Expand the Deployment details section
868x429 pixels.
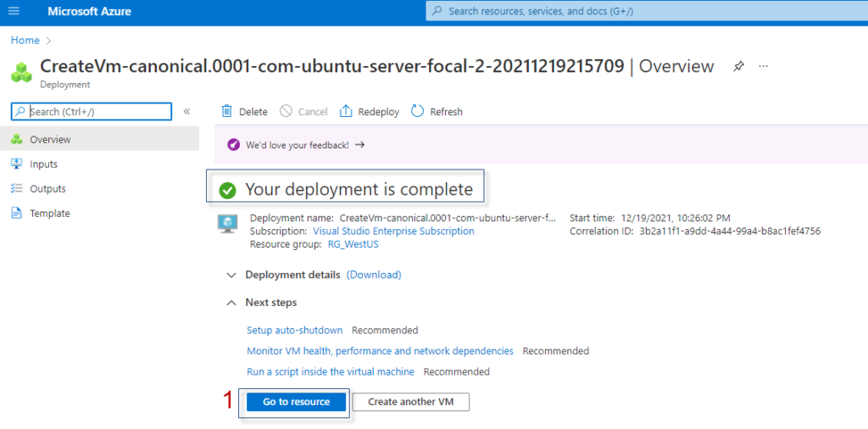click(292, 275)
